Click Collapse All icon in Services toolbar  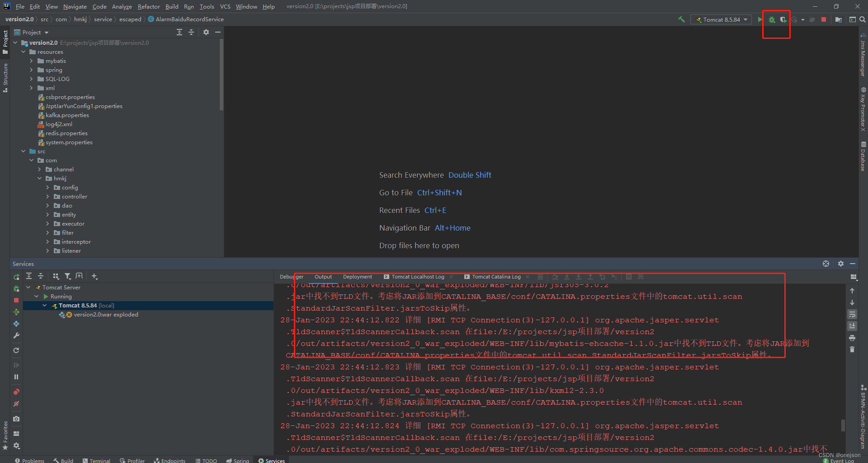click(x=41, y=276)
